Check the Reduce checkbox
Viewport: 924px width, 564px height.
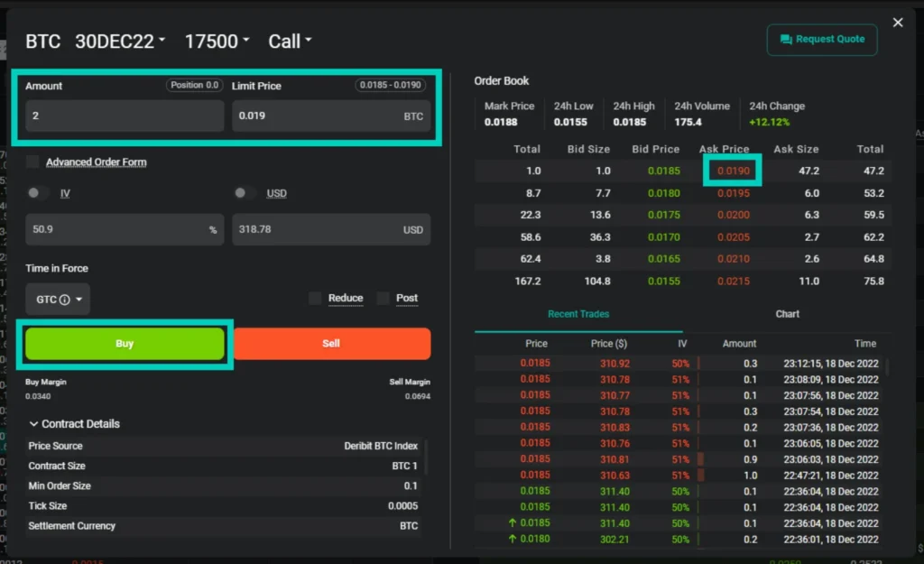[315, 299]
